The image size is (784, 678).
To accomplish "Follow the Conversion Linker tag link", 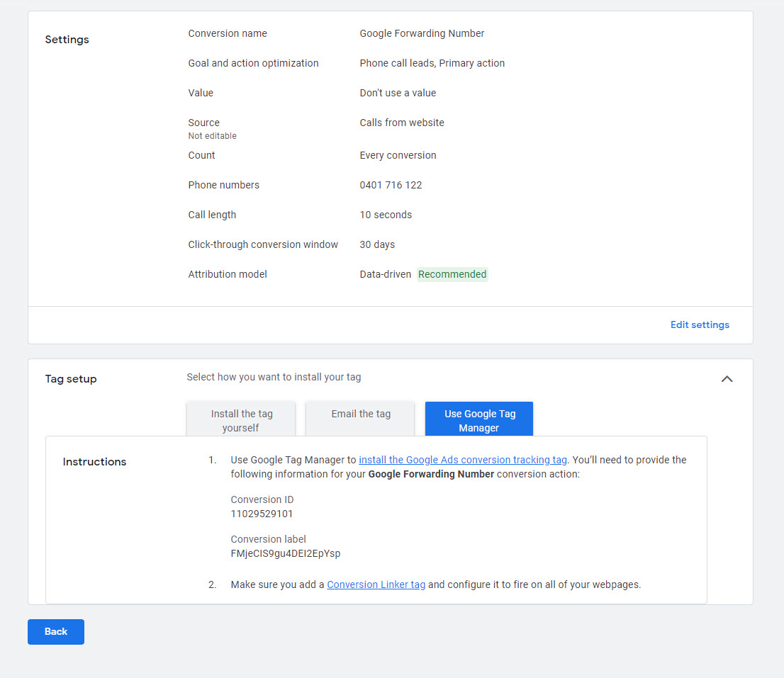I will [376, 584].
